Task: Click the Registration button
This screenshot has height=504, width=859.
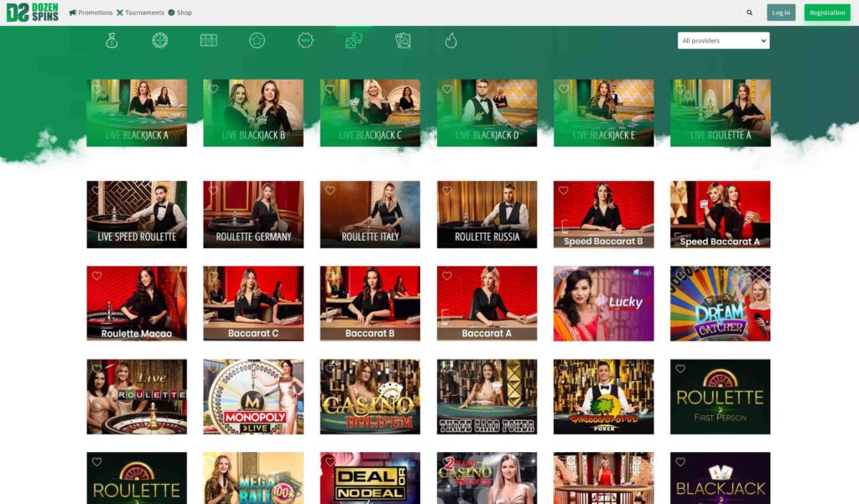Action: 827,13
